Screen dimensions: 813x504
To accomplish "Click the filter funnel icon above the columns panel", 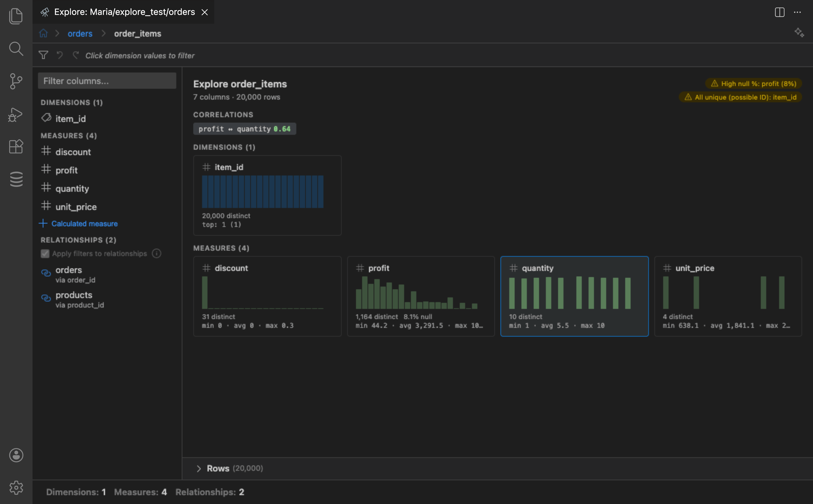I will click(43, 55).
